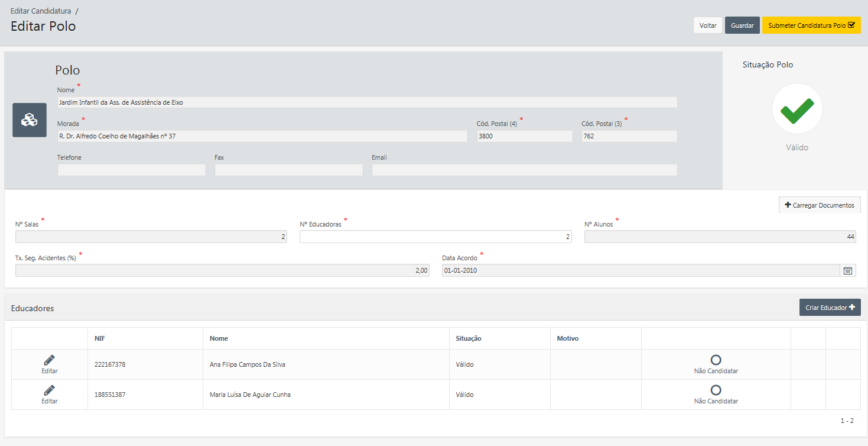Submit via Submeter Candidatura Polo button
The image size is (868, 446).
click(x=811, y=25)
